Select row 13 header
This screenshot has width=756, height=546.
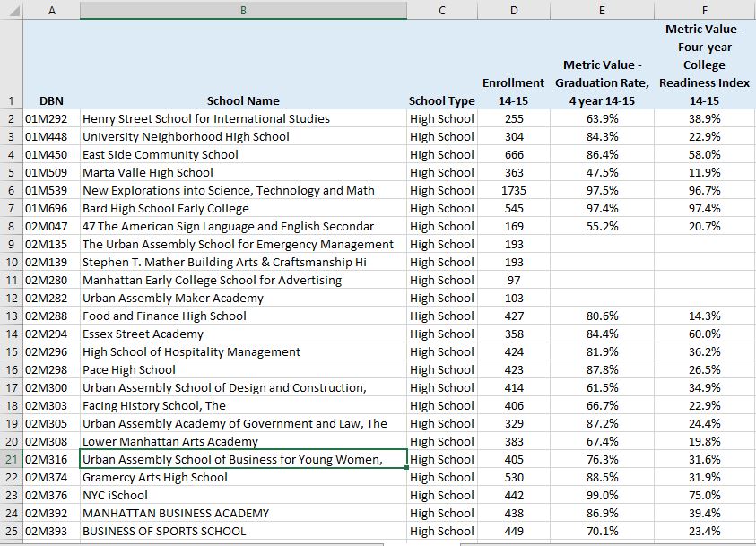point(11,316)
